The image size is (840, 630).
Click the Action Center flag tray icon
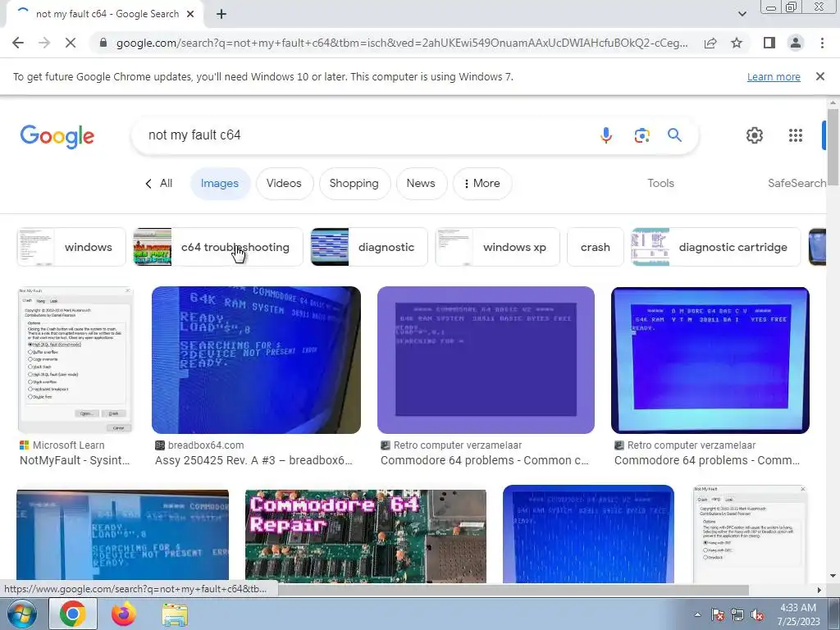tap(717, 615)
